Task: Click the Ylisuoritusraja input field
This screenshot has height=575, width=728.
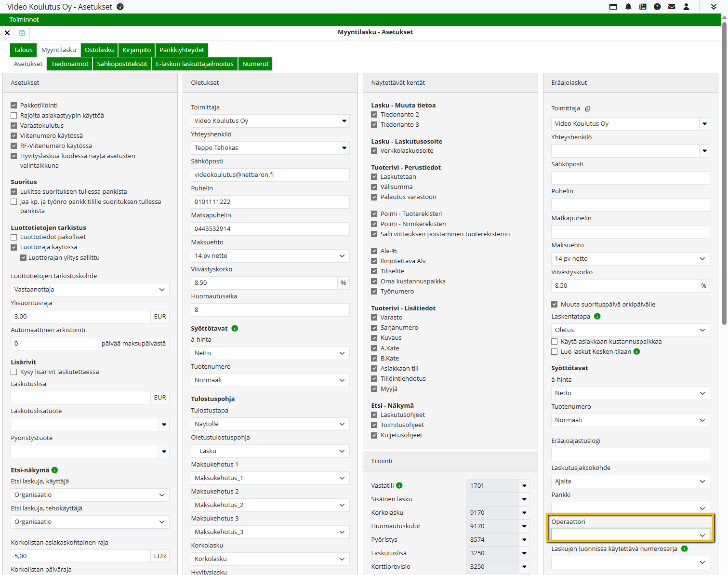Action: coord(80,317)
